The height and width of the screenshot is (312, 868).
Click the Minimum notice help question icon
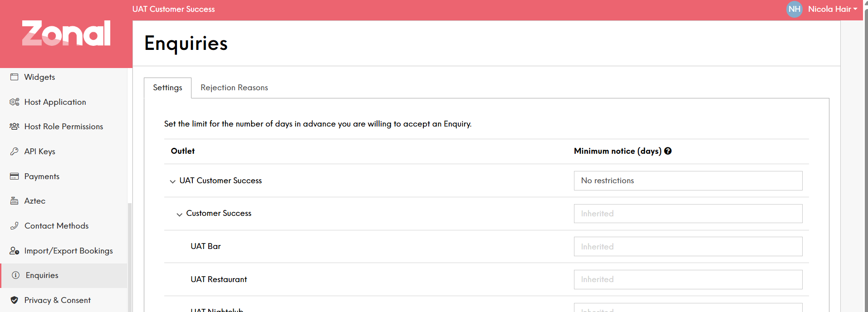(668, 151)
